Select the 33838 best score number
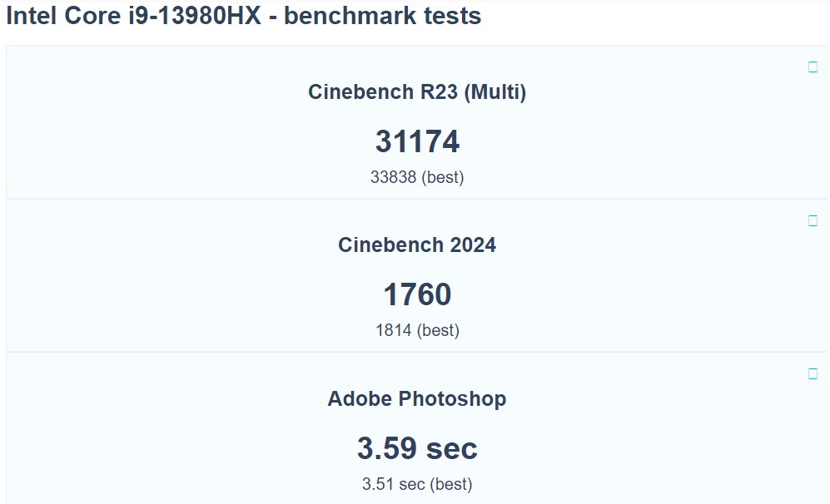This screenshot has height=504, width=830. point(394,177)
